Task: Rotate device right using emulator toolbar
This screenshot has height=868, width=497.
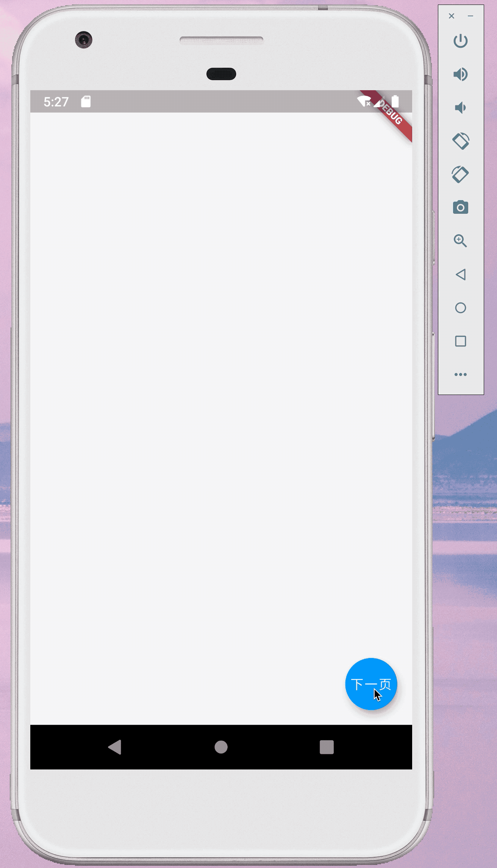Action: click(461, 174)
